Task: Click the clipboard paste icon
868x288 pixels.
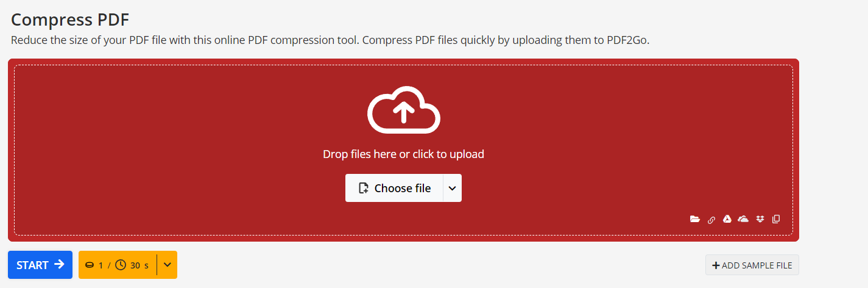Action: click(776, 219)
